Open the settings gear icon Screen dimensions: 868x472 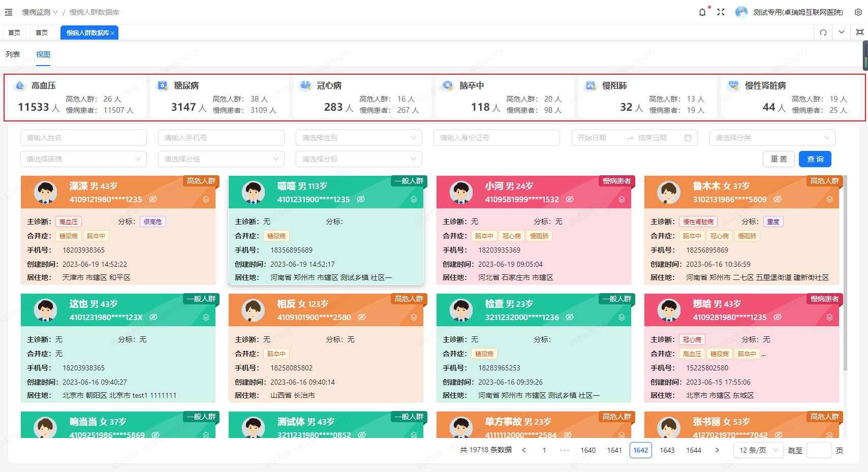click(858, 12)
